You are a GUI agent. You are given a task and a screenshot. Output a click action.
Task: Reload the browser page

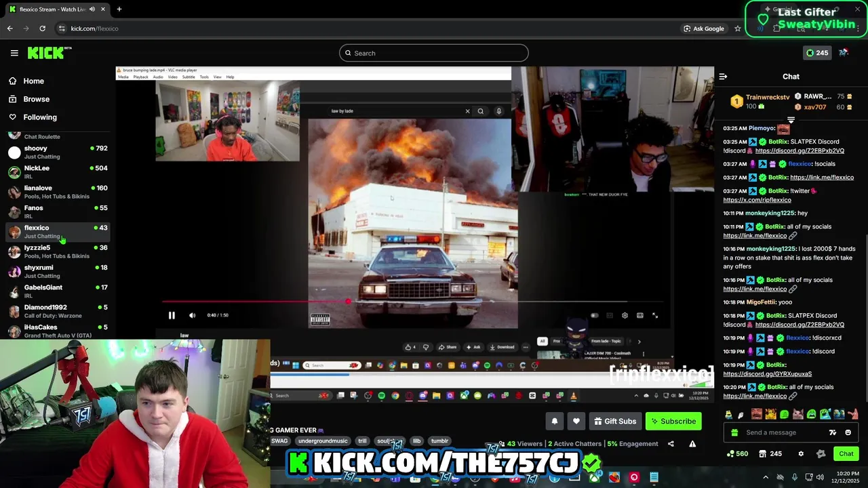(x=42, y=28)
